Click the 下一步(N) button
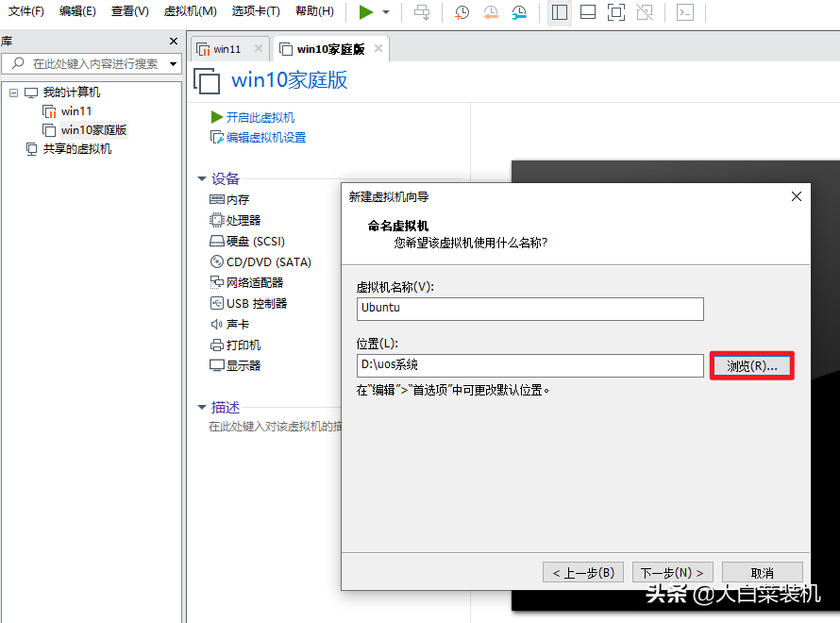The height and width of the screenshot is (623, 840). pyautogui.click(x=672, y=573)
